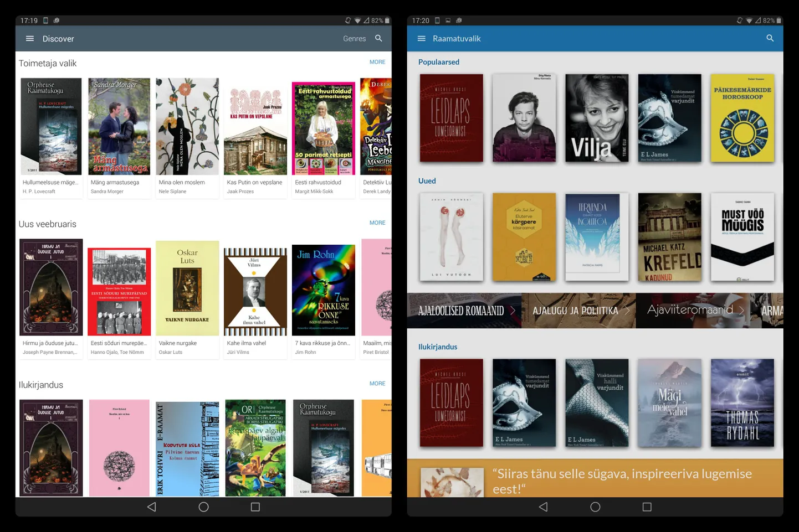Viewport: 799px width, 532px height.
Task: Tap the quote banner Siiras tänu
Action: 595,478
